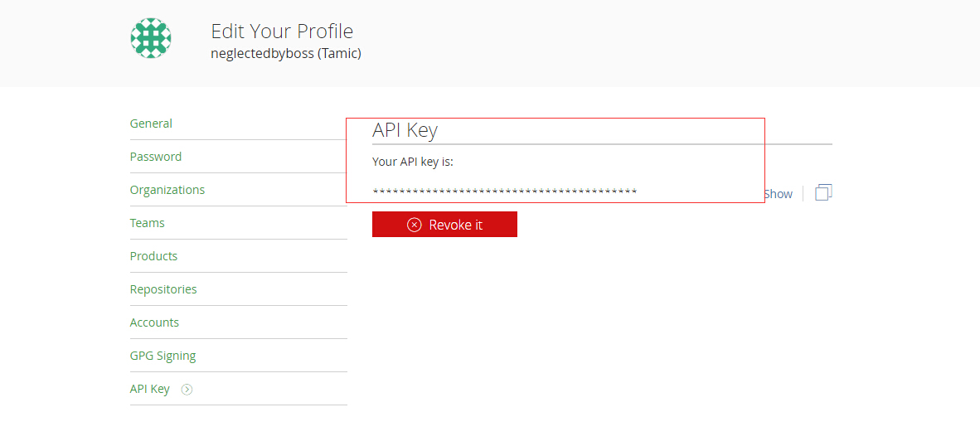The width and height of the screenshot is (980, 446).
Task: Open Repositories from the sidebar
Action: point(163,289)
